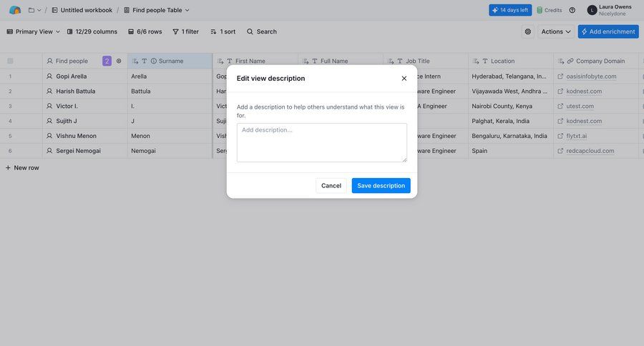Click the link icon in Company Domain header
The width and height of the screenshot is (644, 346).
click(570, 61)
